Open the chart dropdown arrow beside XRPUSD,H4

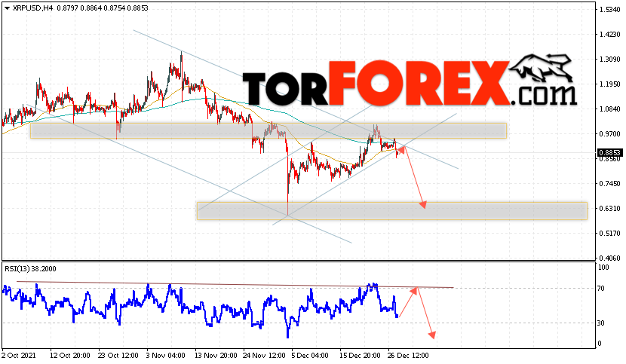click(x=7, y=8)
